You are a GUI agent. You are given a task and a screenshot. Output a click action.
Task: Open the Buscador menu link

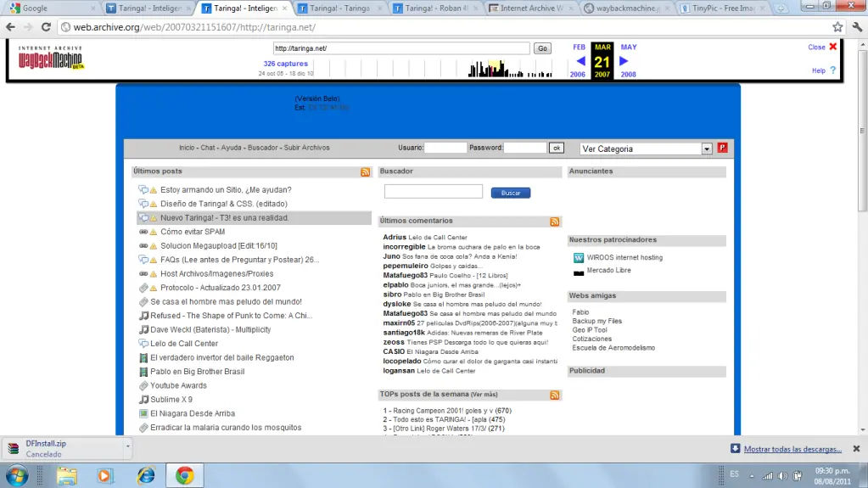point(262,148)
